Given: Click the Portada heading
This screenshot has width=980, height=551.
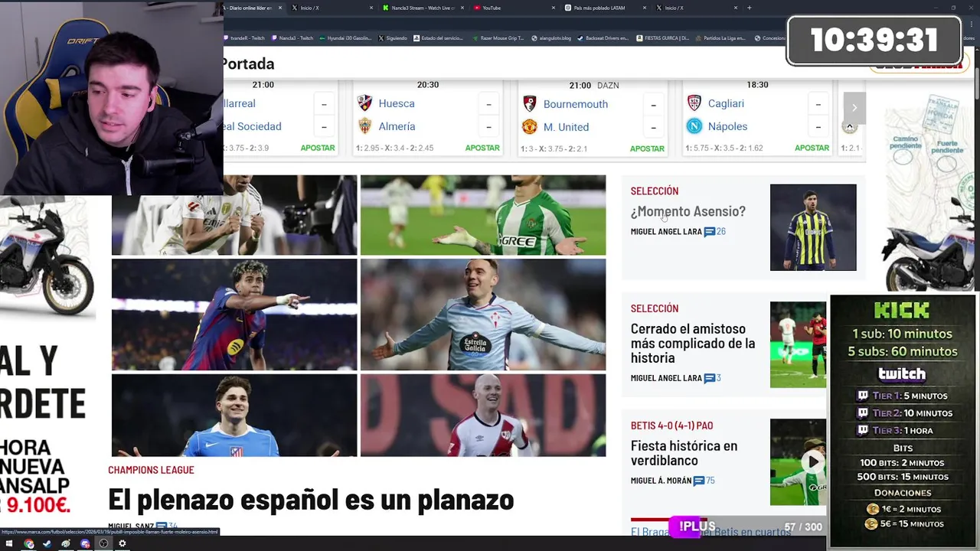Looking at the screenshot, I should 249,64.
